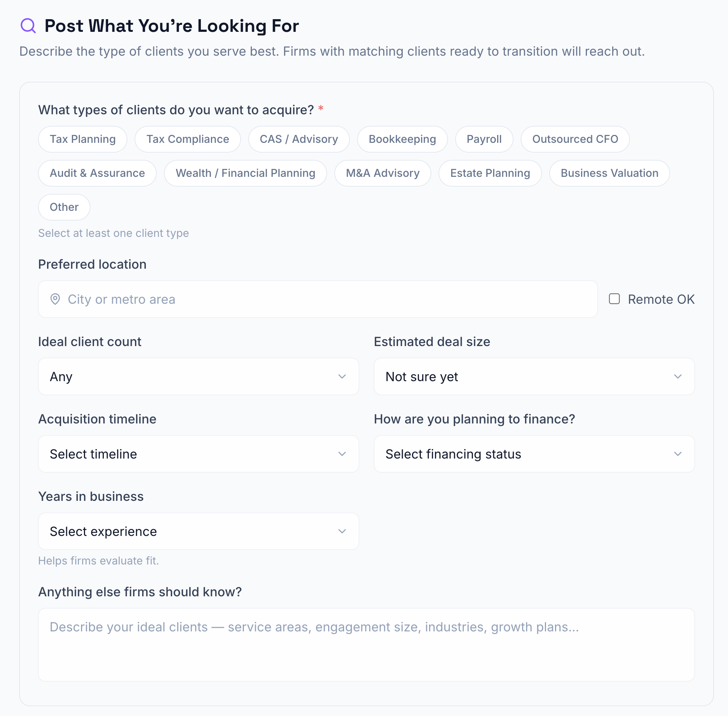Click the purple search magnifier icon
Viewport: 728px width, 716px height.
tap(28, 26)
